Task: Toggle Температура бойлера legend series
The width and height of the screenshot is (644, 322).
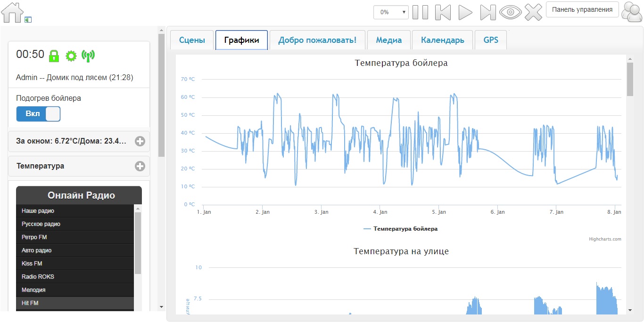Action: (x=401, y=229)
